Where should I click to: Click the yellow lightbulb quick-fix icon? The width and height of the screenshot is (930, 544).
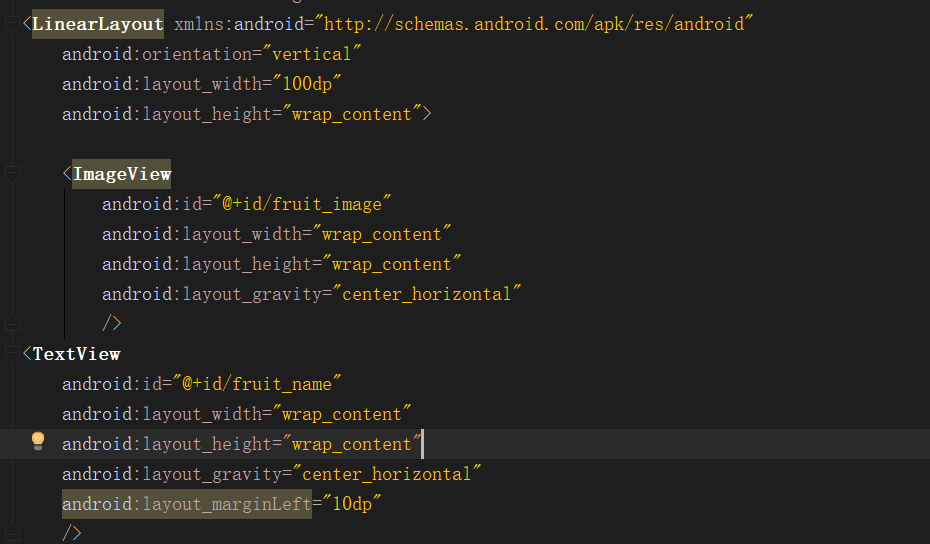click(x=38, y=441)
